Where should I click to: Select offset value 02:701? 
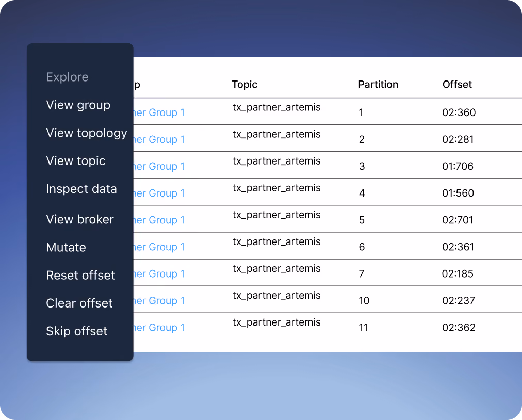[458, 220]
